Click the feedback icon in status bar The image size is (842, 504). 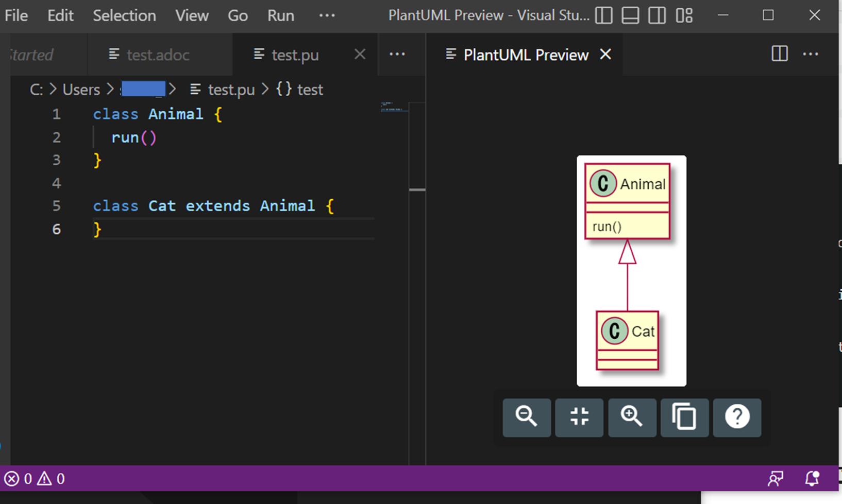tap(776, 479)
